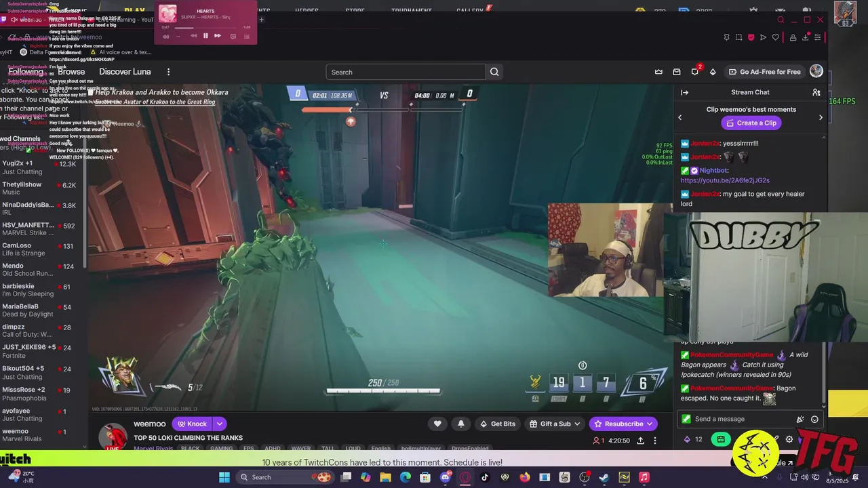Mute volume in music mini player

[166, 37]
